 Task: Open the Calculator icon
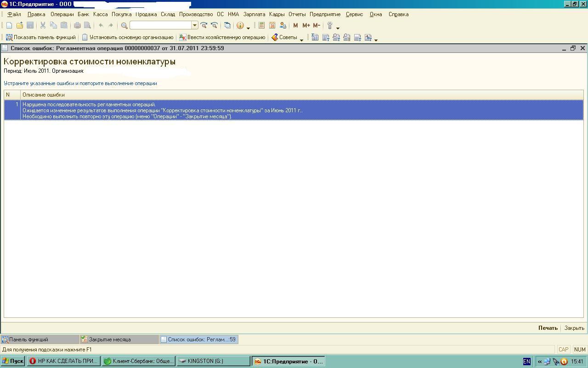[x=261, y=25]
